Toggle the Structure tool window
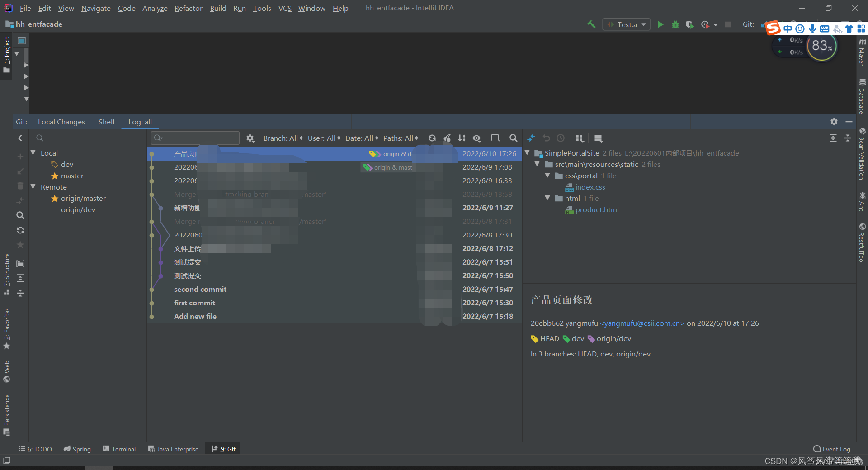The image size is (868, 470). [6, 274]
